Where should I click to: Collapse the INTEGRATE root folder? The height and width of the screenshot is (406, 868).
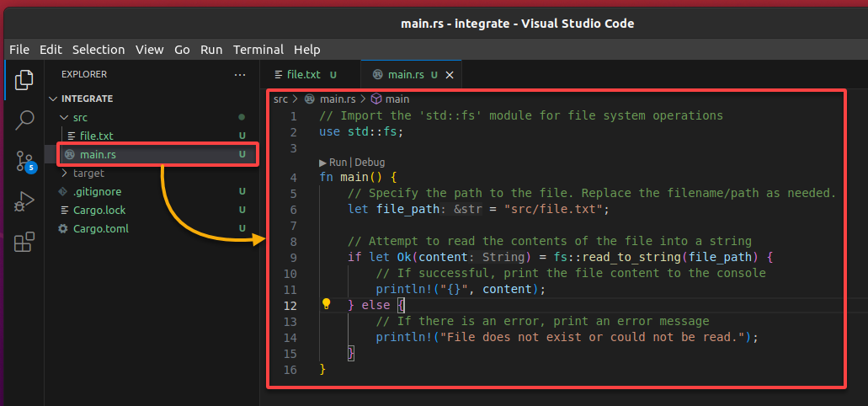point(53,99)
